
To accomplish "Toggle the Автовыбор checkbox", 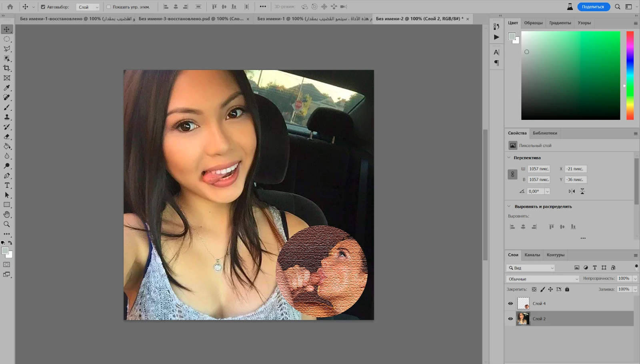I will coord(43,7).
